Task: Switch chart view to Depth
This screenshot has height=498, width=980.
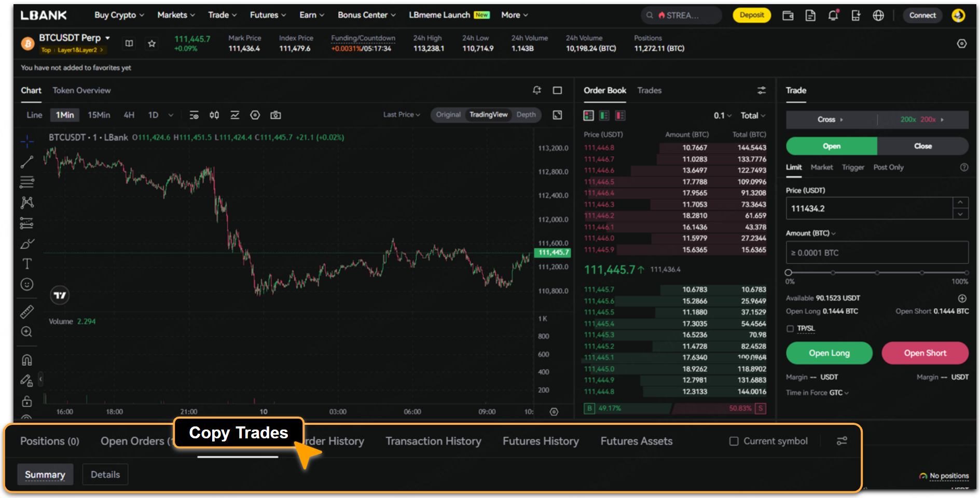Action: [x=526, y=115]
